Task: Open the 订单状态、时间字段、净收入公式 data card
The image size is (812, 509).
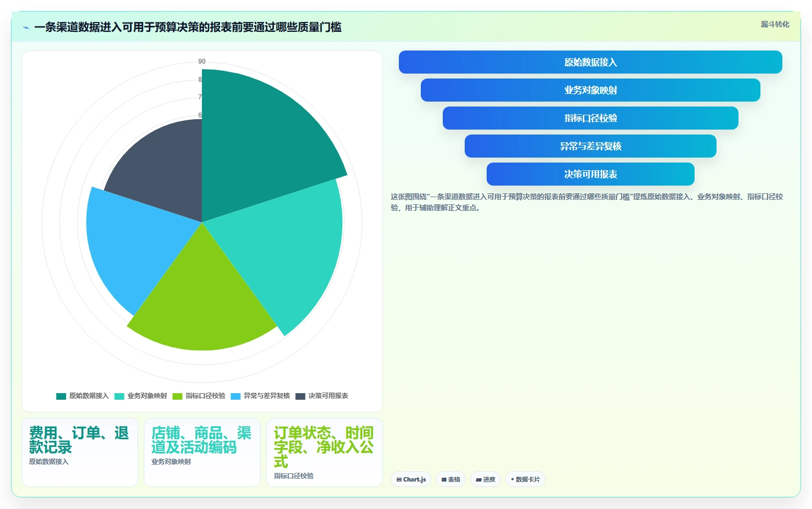Action: [324, 452]
